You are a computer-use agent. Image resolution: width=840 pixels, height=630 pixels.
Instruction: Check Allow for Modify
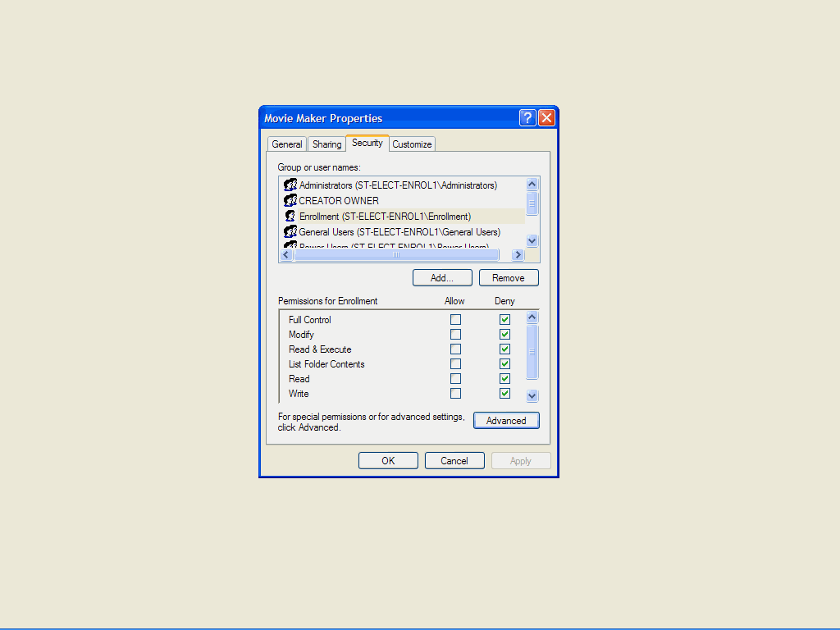[x=455, y=335]
